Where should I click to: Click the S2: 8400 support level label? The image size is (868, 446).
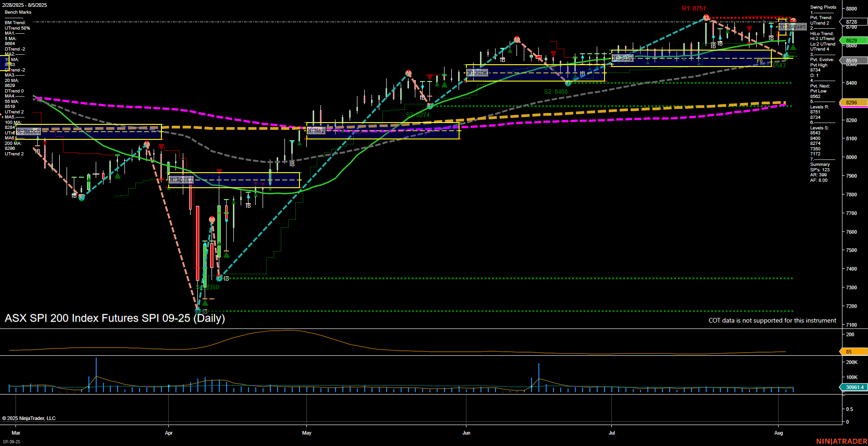coord(556,92)
